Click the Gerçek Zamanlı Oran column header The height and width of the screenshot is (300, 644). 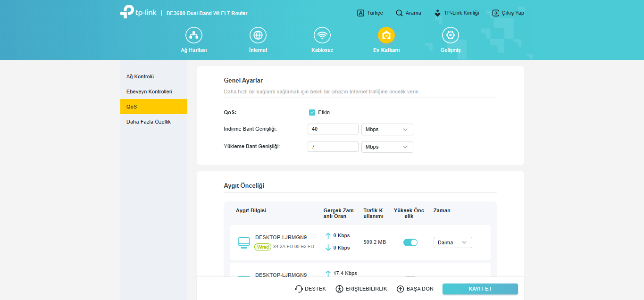coord(338,213)
